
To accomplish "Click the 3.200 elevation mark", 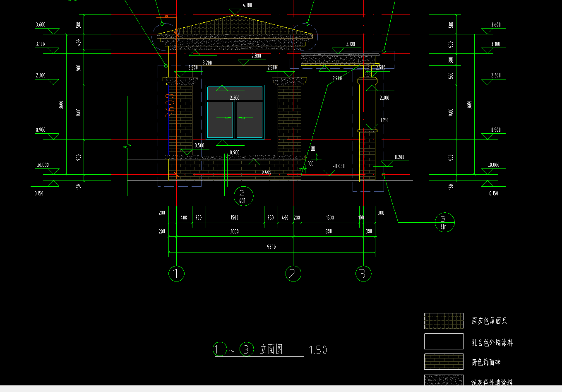I will 207,63.
